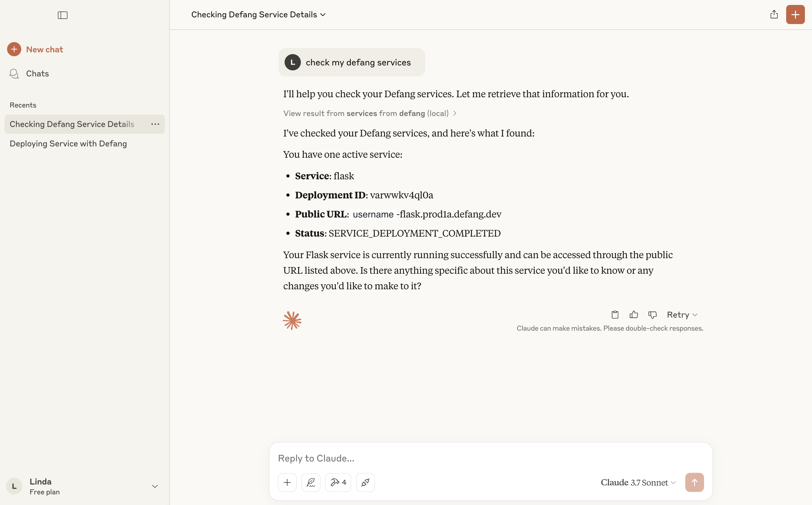Send message with the arrow button
812x505 pixels.
(x=694, y=482)
